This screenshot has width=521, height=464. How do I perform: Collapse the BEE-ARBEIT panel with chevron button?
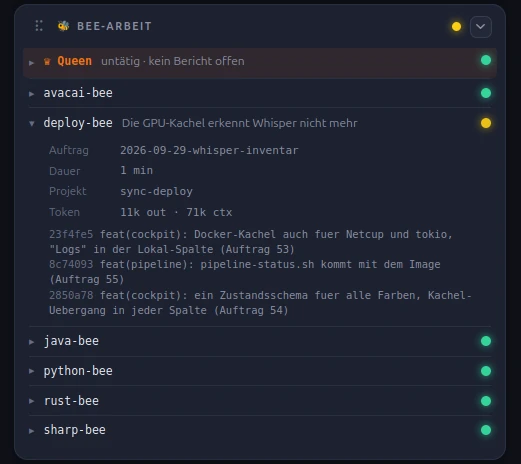480,27
